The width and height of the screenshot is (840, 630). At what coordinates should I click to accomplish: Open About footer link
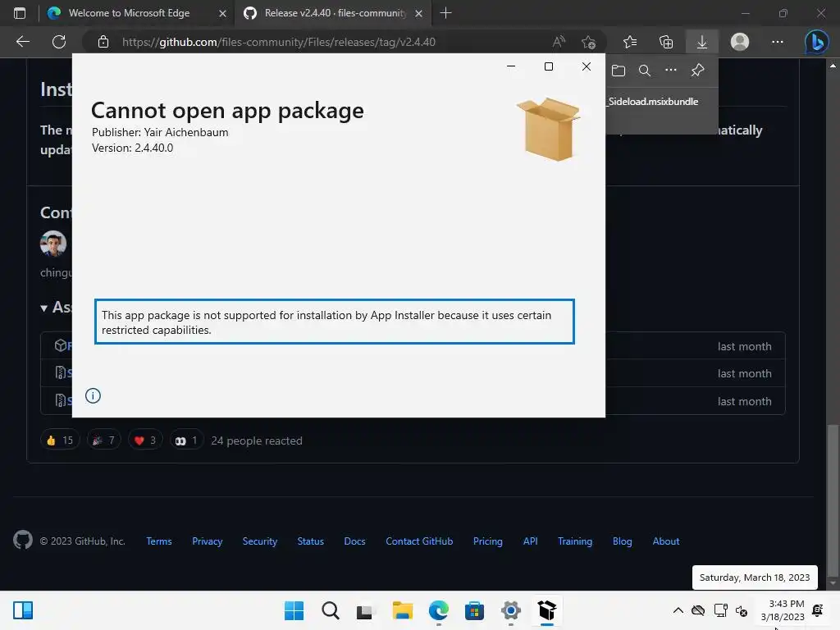point(666,541)
